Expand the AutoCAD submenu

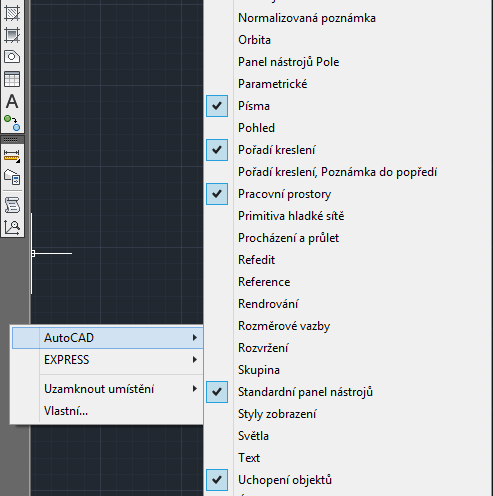coord(107,338)
